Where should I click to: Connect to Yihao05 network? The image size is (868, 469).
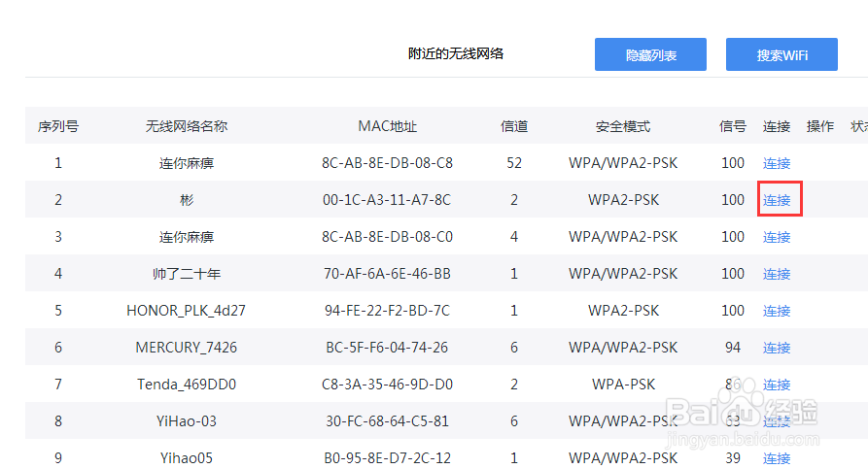777,458
